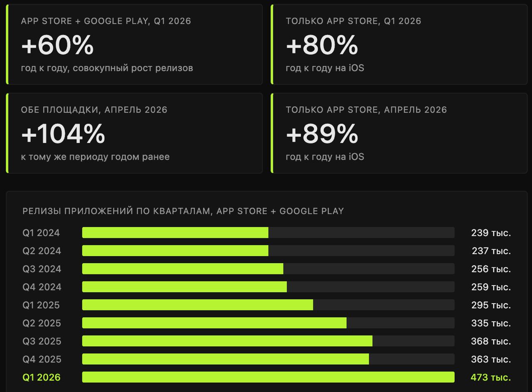The width and height of the screenshot is (532, 392).
Task: Click the 259 тыс. value for Q4 2024
Action: click(x=491, y=287)
